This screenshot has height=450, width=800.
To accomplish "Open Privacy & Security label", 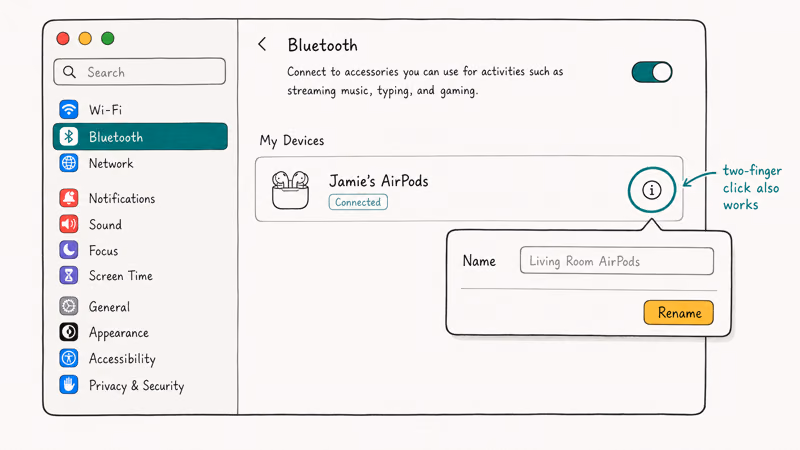I will 137,385.
